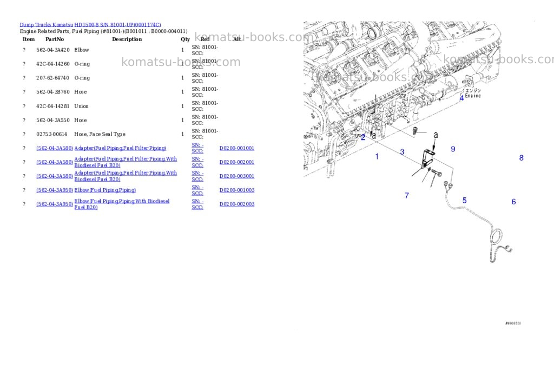554x392 pixels.
Task: Select part number 207-62-64740
Action: coord(53,78)
